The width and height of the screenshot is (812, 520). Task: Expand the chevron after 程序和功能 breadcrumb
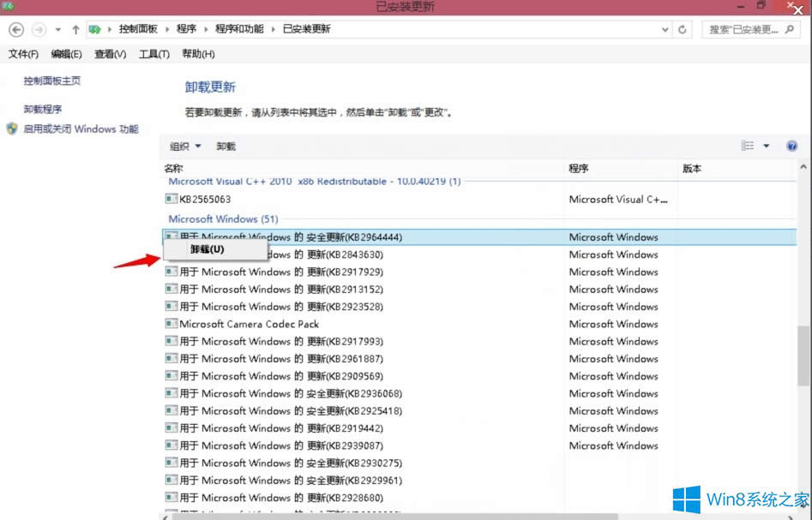coord(274,29)
